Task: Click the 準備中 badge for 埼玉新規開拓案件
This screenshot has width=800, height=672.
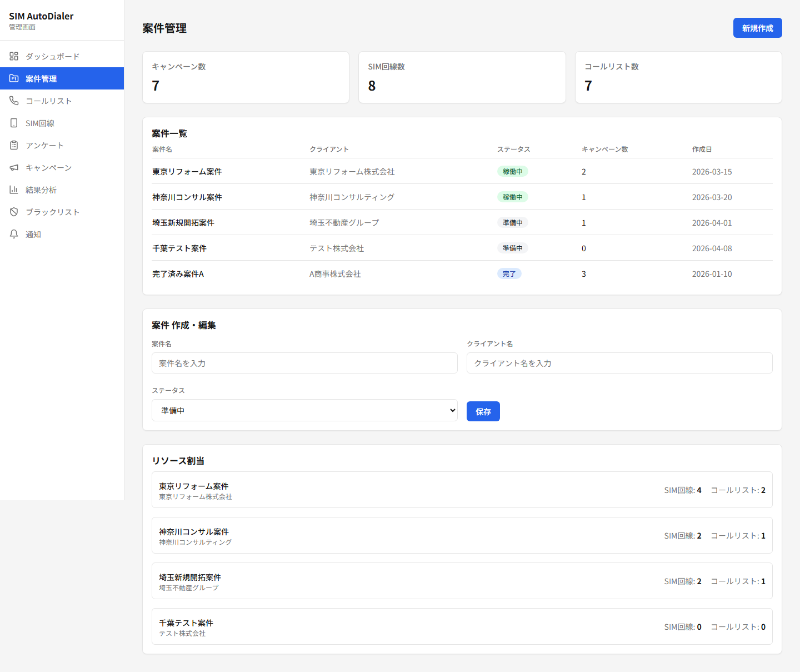Action: pyautogui.click(x=512, y=222)
